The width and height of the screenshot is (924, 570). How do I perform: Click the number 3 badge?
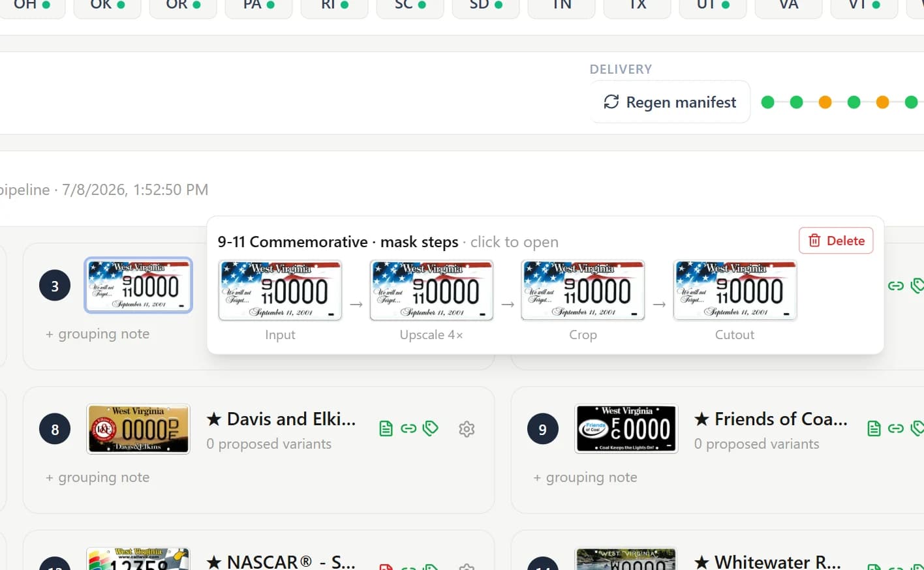pyautogui.click(x=55, y=286)
